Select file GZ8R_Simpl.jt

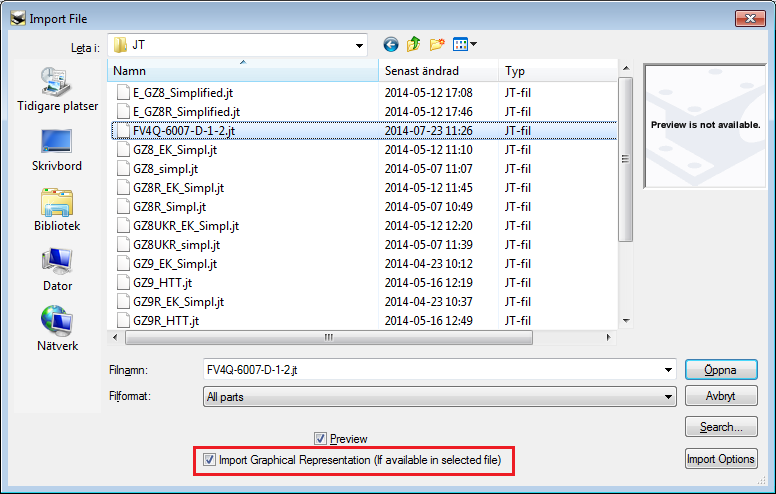pos(169,207)
